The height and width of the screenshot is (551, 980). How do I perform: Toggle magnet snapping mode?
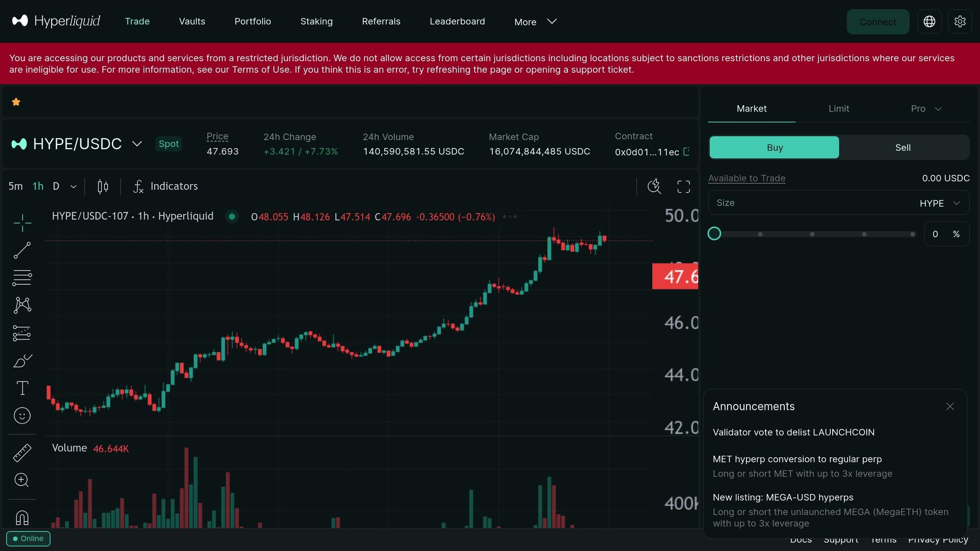[22, 517]
